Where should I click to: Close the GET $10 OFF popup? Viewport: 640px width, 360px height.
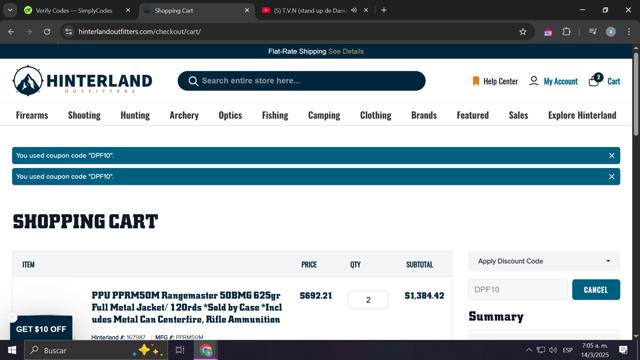pos(12,317)
